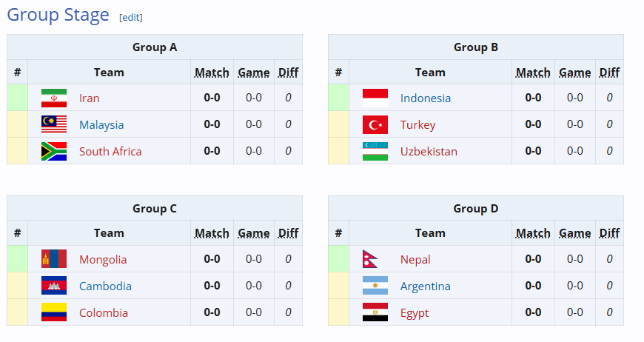Click the Indonesia flag icon

(375, 98)
